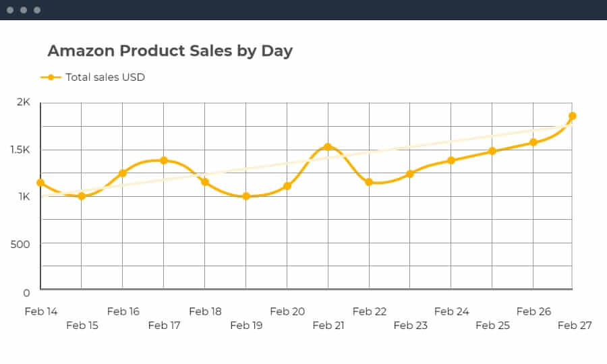This screenshot has width=607, height=364.
Task: Select the Feb 23 data point marker
Action: [x=410, y=174]
